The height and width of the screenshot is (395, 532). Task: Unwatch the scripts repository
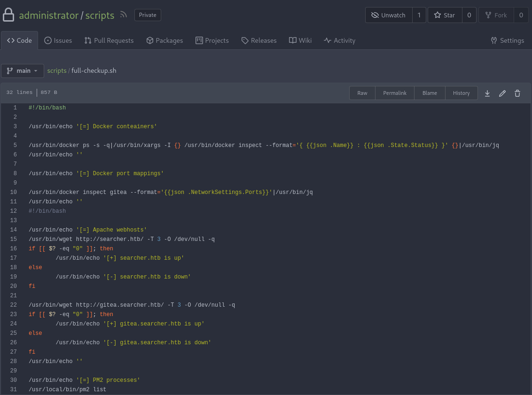tap(389, 15)
